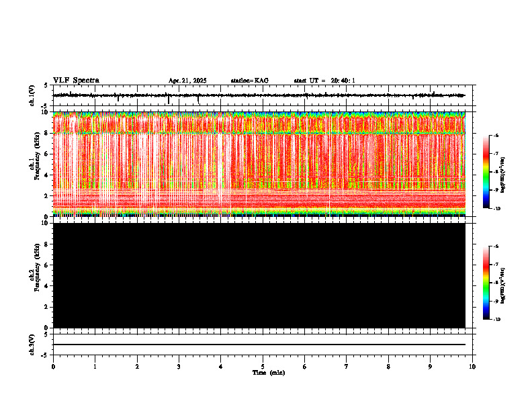Click the "3" minute tick label

point(179,367)
